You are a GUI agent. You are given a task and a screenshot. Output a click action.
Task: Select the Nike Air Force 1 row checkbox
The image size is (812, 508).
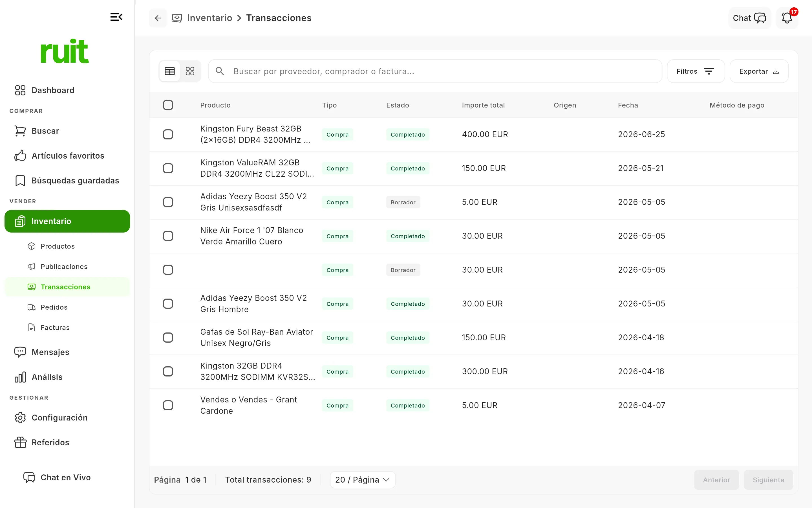coord(168,236)
